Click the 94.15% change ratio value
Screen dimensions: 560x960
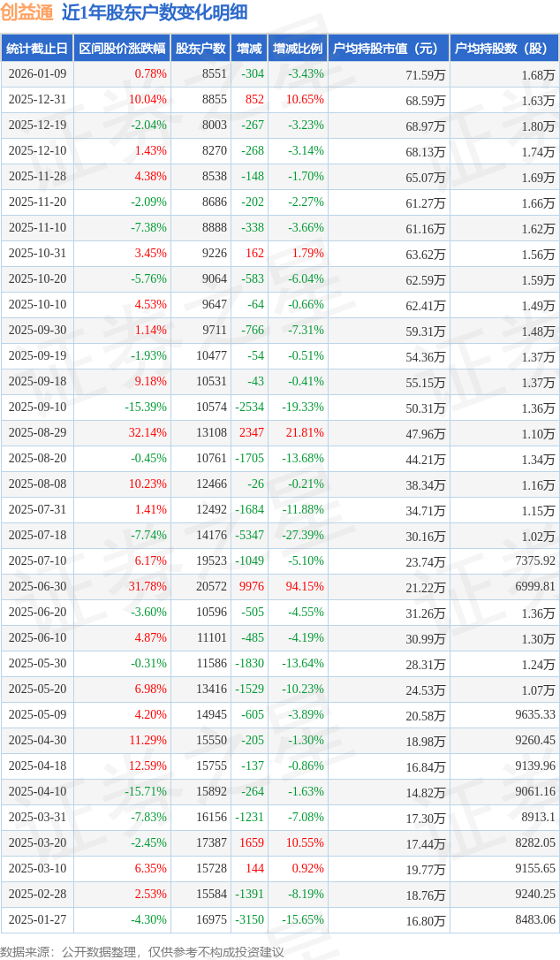[305, 587]
